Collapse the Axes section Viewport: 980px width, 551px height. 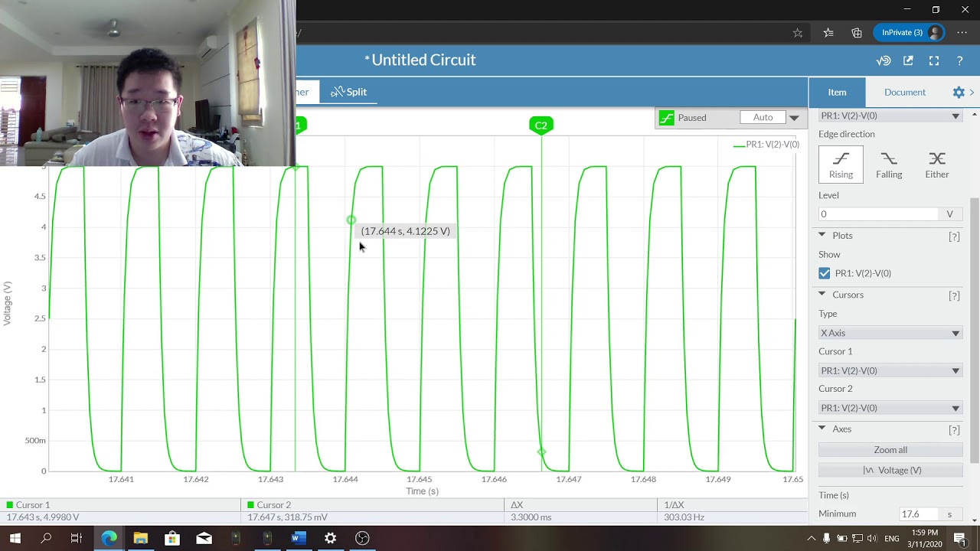(x=822, y=429)
